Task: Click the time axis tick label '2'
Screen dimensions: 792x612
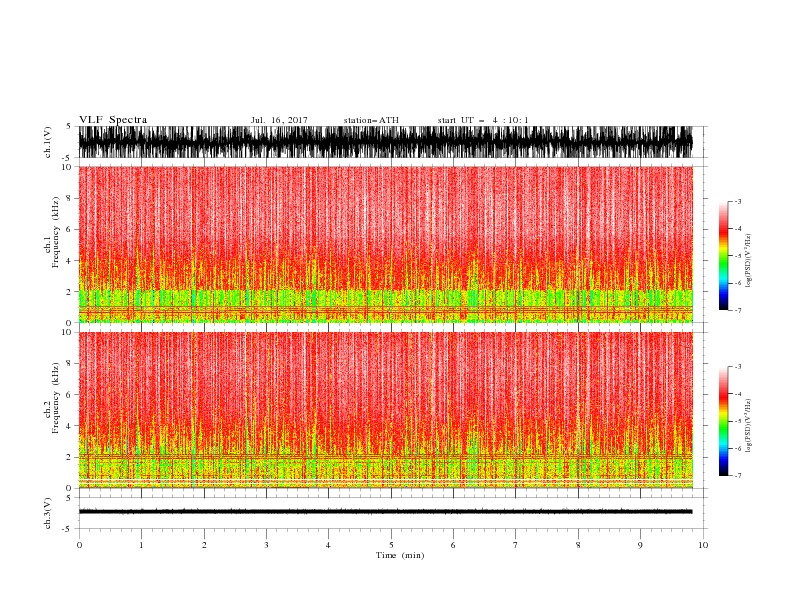Action: pos(204,545)
